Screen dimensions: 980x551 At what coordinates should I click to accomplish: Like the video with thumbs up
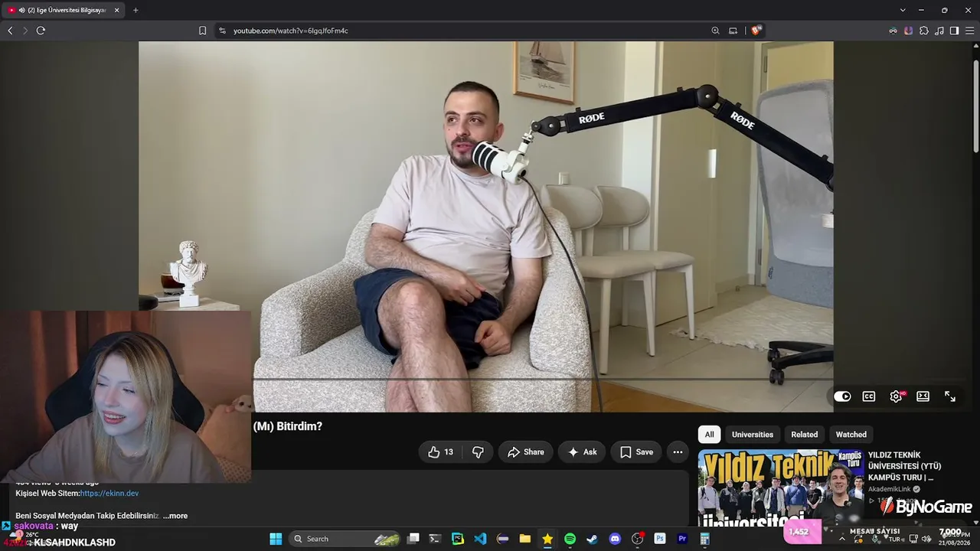coord(441,452)
